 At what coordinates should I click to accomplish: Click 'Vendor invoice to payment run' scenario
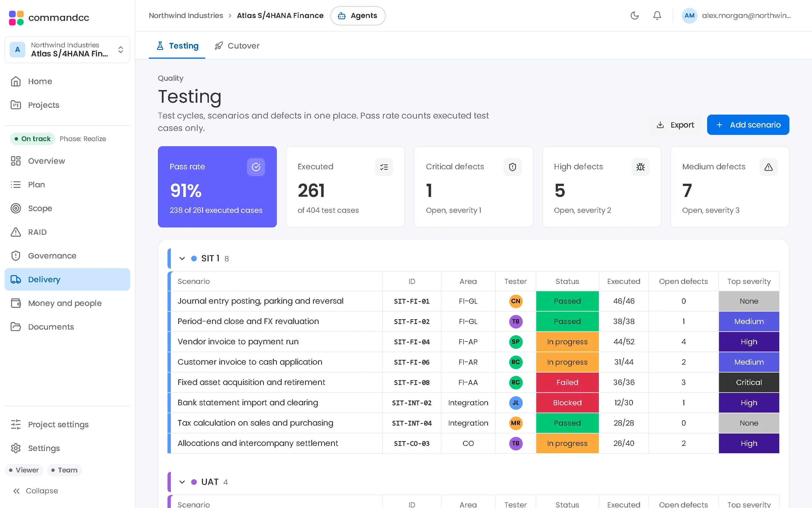point(238,342)
